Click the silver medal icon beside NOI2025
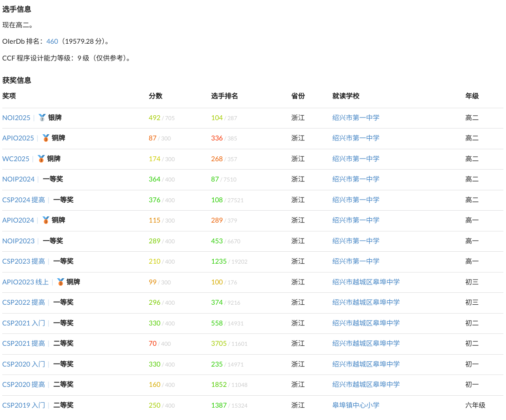 pos(42,118)
